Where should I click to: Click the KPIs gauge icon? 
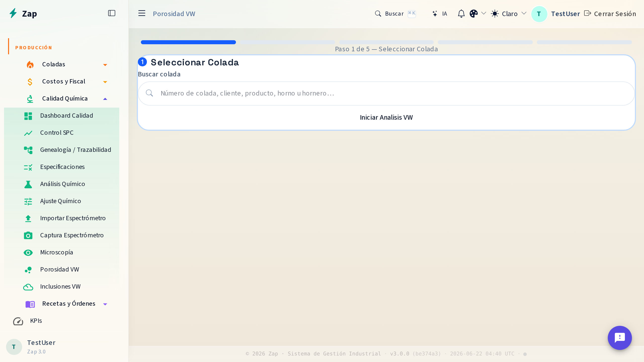18,321
